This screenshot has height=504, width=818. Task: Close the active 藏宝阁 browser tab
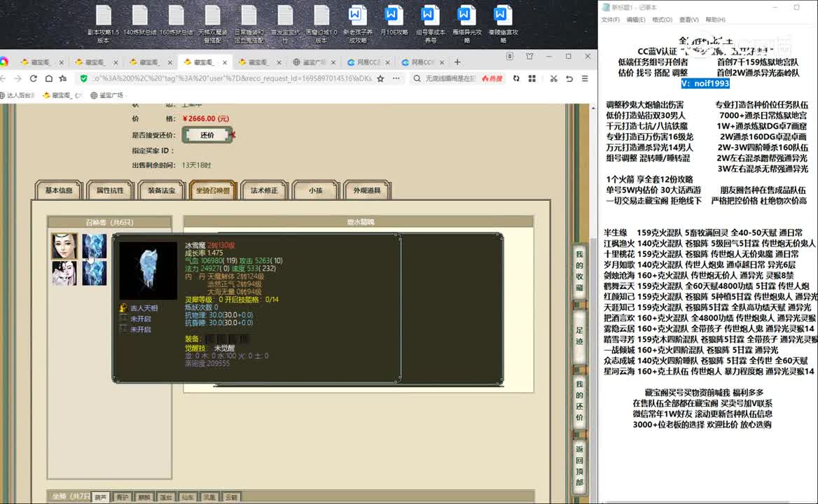point(225,62)
